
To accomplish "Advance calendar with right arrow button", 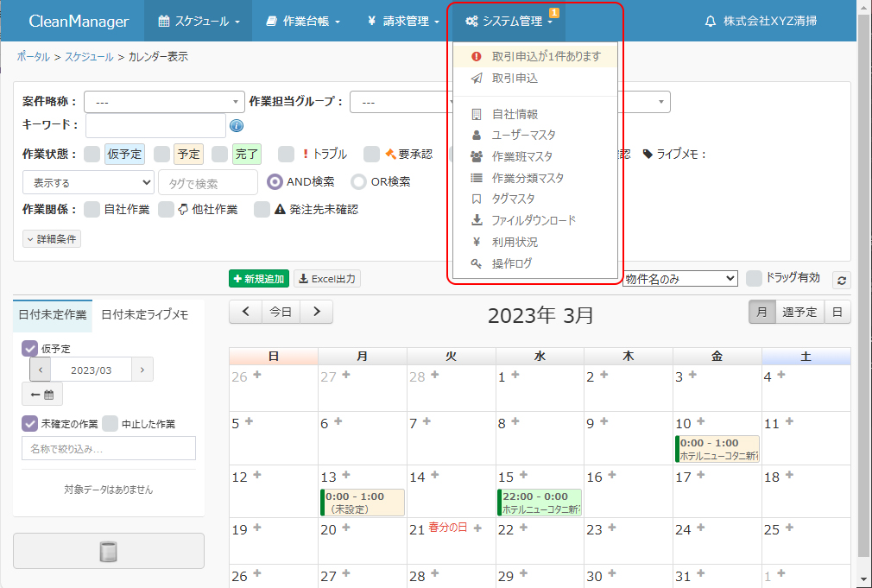I will [x=317, y=312].
